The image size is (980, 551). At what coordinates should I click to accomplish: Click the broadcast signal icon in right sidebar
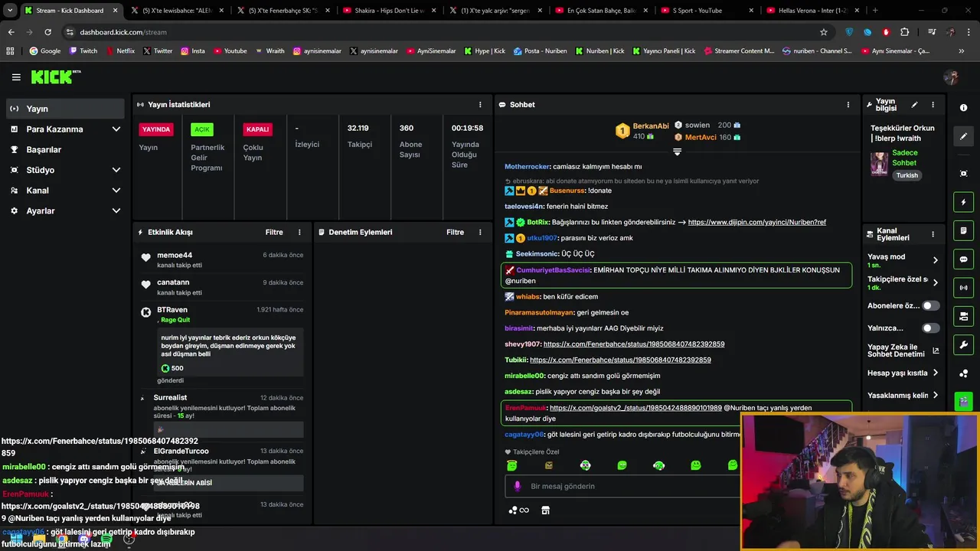click(x=963, y=288)
